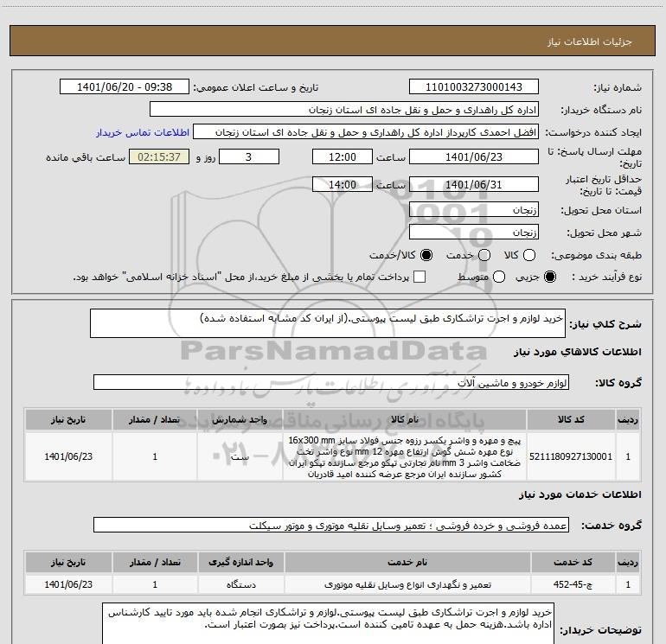Viewport: 666px width, 644px height.
Task: Select the خدمت radio button
Action: [484, 255]
